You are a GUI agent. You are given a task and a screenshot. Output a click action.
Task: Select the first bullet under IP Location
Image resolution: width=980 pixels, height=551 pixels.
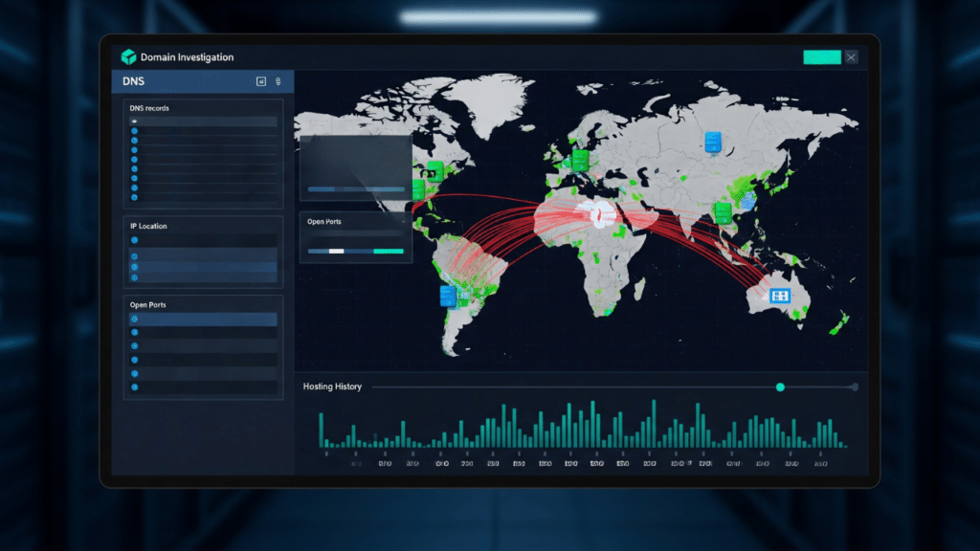pos(135,240)
